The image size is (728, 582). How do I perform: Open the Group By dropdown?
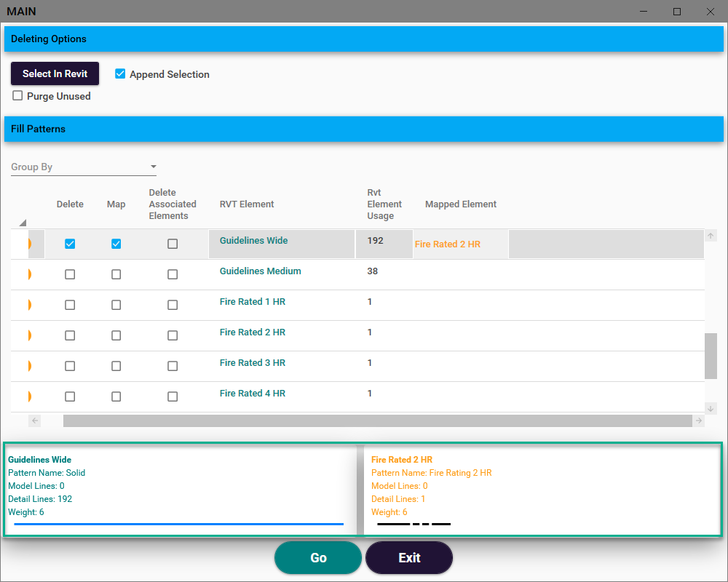click(84, 167)
